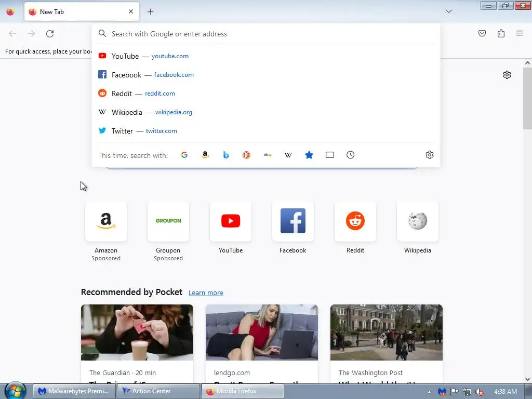This screenshot has height=399, width=532.
Task: Search bookmarks using the star icon
Action: pos(309,155)
